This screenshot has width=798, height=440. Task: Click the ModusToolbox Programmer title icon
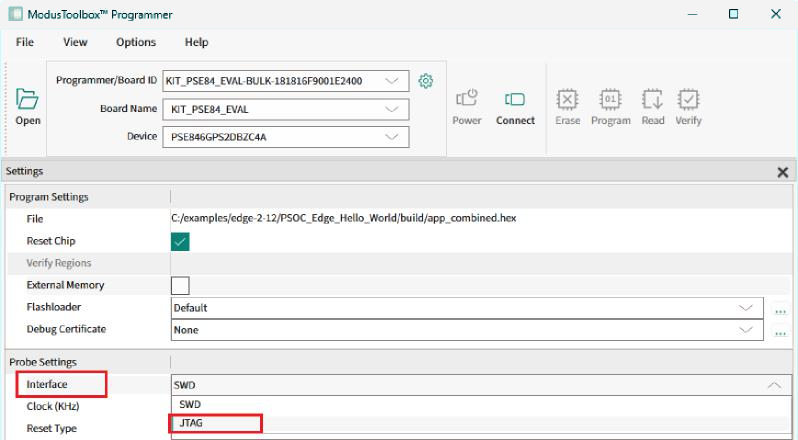(x=15, y=14)
